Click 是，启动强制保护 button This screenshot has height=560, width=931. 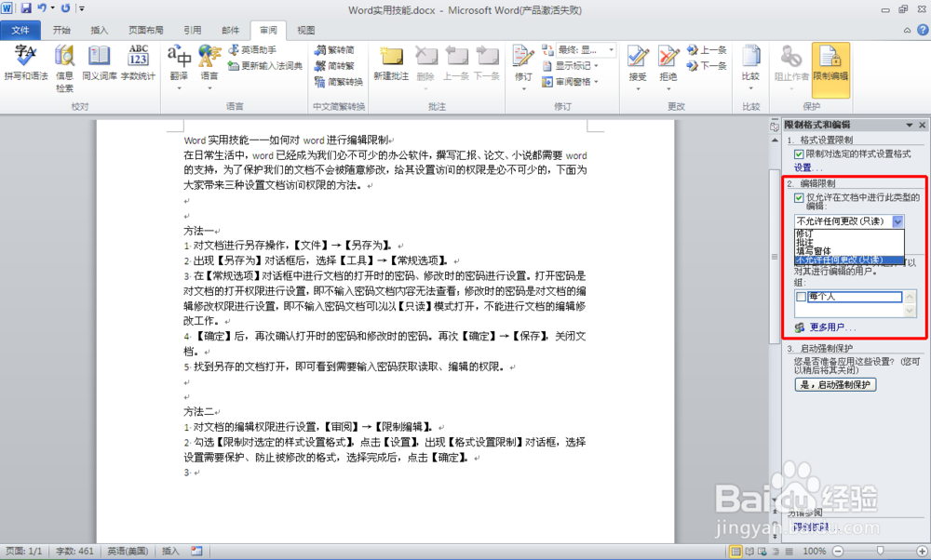[835, 384]
